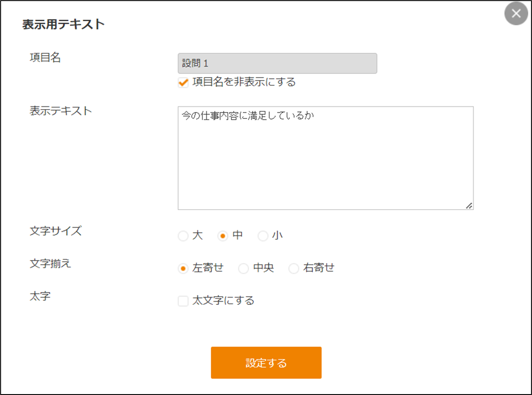Enable the 太文字にする checkbox
This screenshot has width=532, height=395.
pyautogui.click(x=183, y=301)
